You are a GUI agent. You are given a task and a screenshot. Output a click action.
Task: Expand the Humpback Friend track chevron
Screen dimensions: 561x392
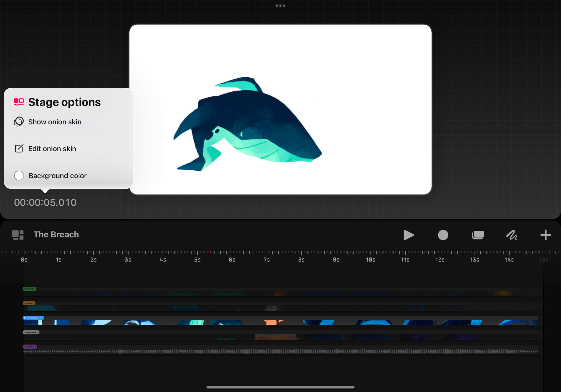(42, 318)
